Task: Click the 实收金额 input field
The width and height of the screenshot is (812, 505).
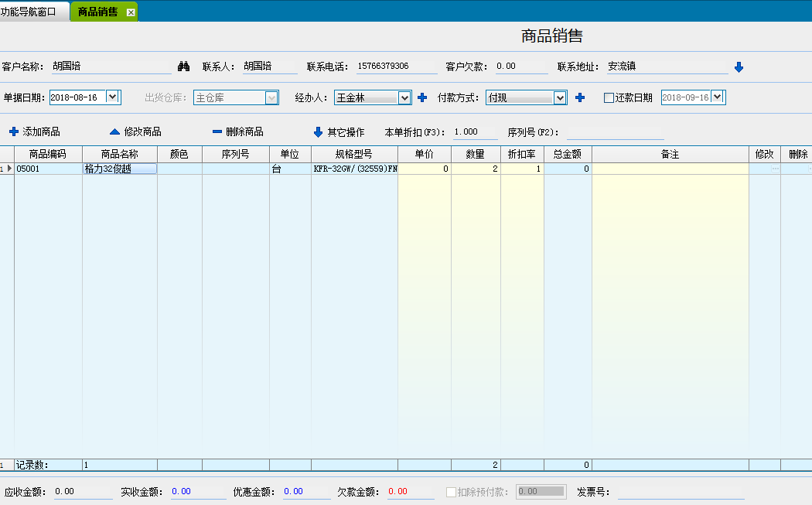Action: tap(197, 491)
